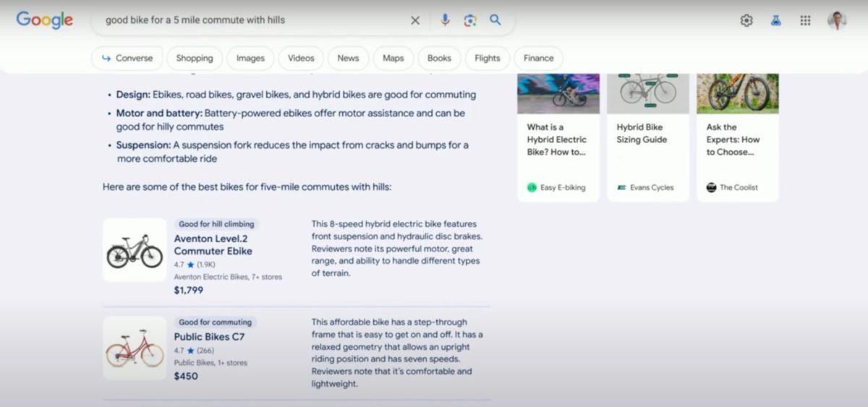The image size is (868, 407).
Task: Click the Google logo
Action: tap(45, 20)
